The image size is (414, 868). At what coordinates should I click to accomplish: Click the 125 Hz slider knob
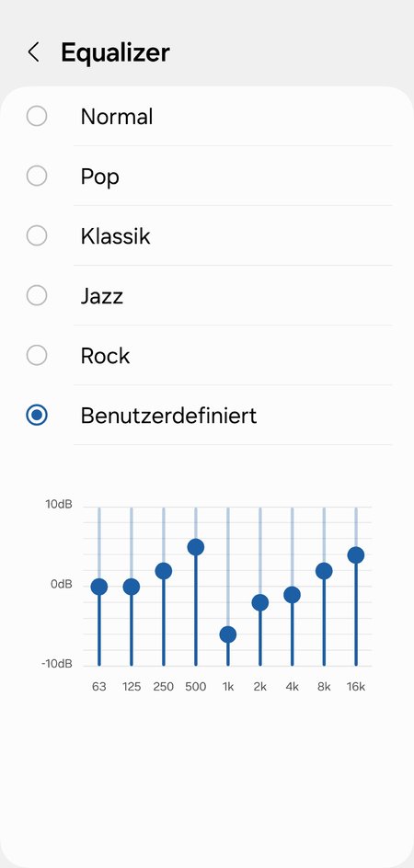pos(132,587)
